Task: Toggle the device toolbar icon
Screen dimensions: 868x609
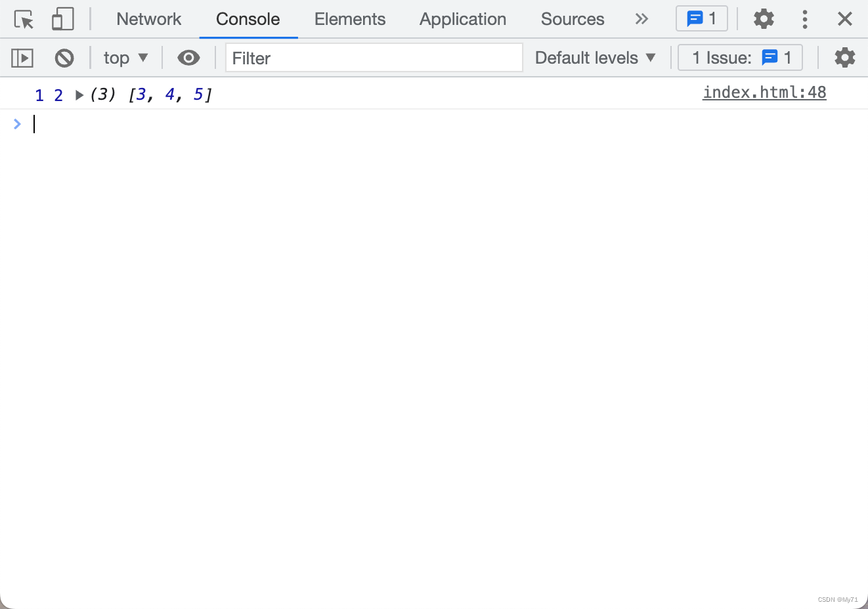Action: click(62, 20)
